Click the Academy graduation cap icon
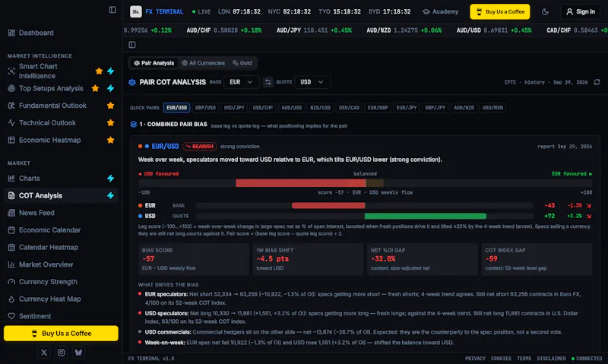The image size is (608, 364). (426, 11)
